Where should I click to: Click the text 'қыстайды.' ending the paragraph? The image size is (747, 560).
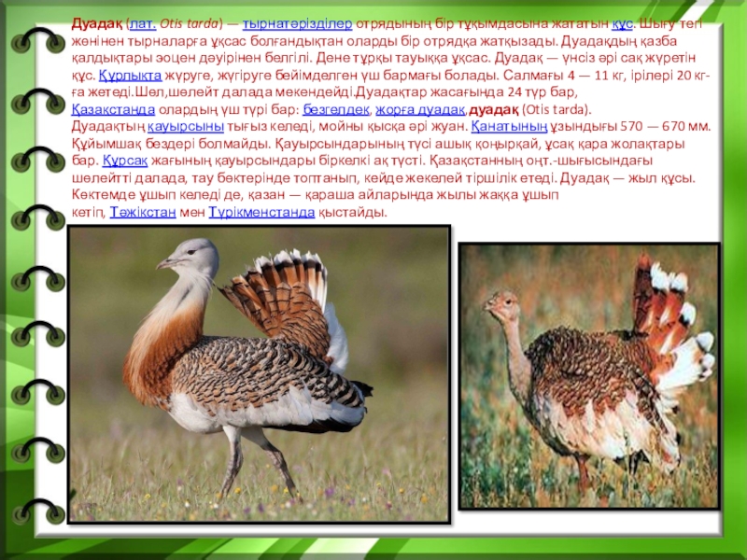[353, 212]
